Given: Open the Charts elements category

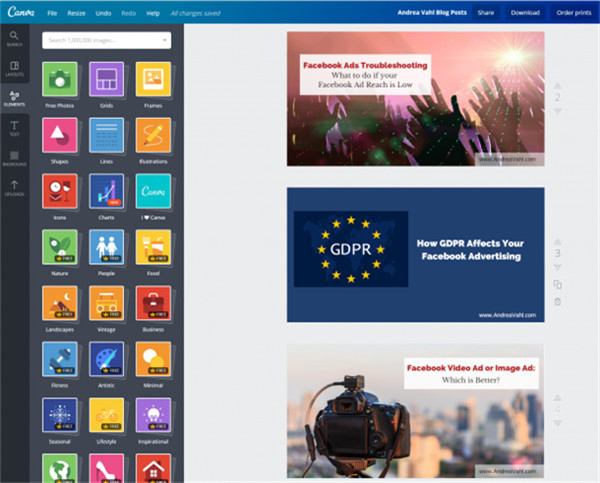Looking at the screenshot, I should pyautogui.click(x=106, y=191).
